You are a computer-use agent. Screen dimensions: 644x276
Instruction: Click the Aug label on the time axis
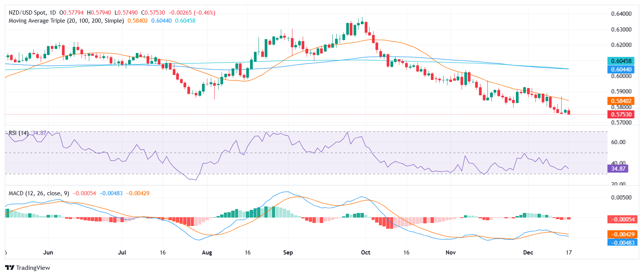[207, 253]
